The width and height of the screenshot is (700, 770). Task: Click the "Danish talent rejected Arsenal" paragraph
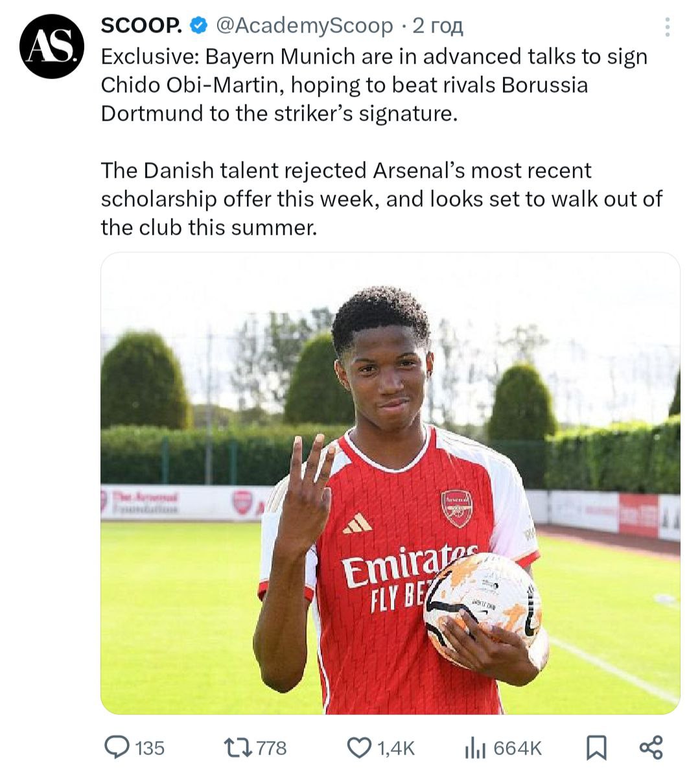coord(381,198)
